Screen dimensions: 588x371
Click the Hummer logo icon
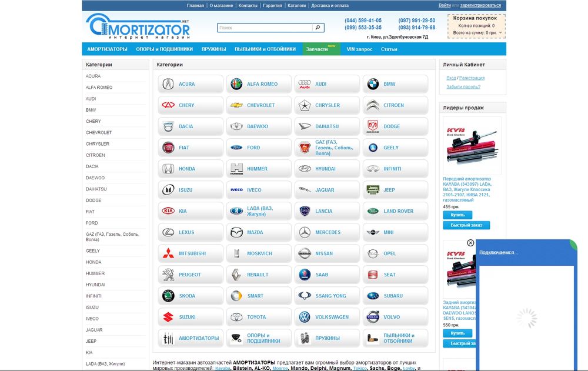[x=236, y=169]
